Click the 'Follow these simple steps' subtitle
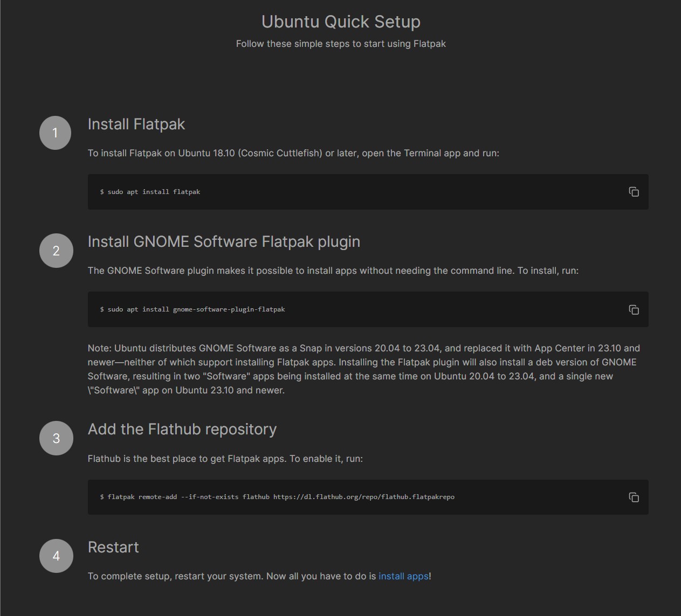Viewport: 681px width, 616px height. tap(341, 44)
